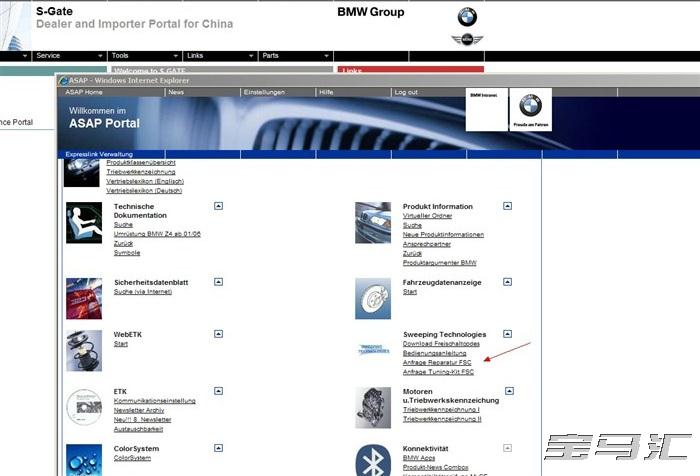Collapse the Motoren u.Triebwerkskennzeichung arrow
Image resolution: width=700 pixels, height=476 pixels.
(509, 391)
